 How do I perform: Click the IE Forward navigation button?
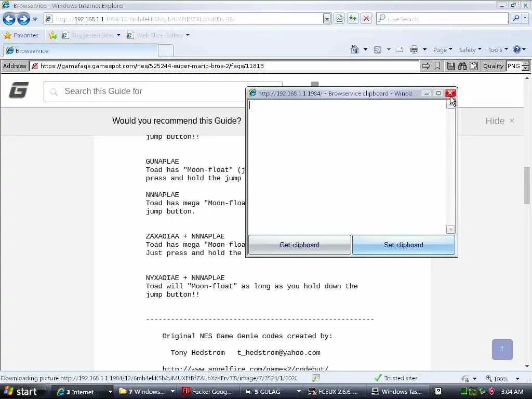pyautogui.click(x=23, y=19)
